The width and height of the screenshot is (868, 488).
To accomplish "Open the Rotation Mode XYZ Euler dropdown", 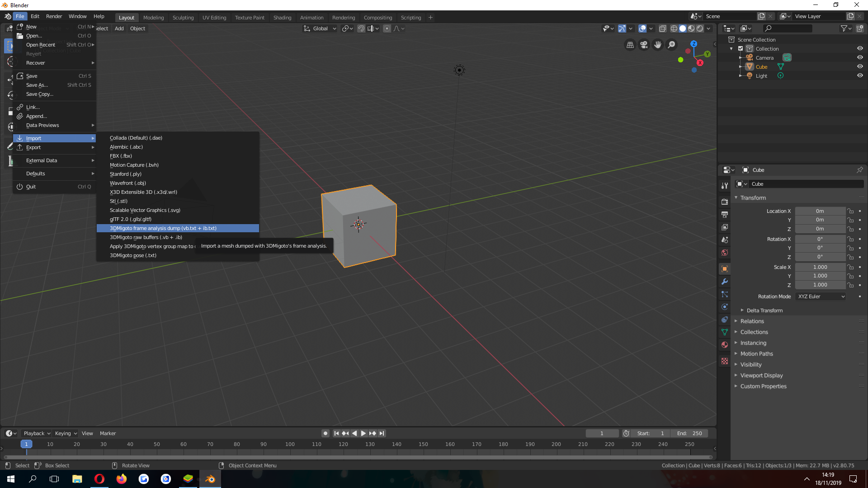I will [821, 296].
